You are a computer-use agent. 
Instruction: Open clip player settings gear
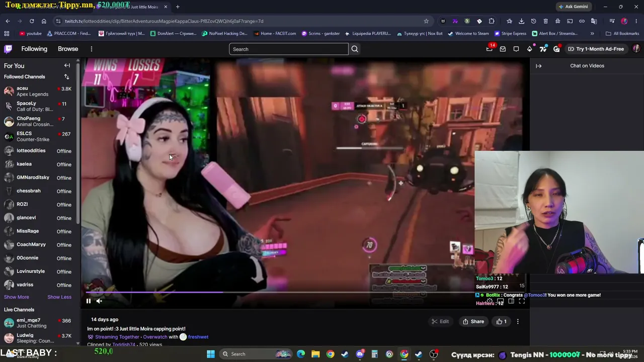coord(490,301)
